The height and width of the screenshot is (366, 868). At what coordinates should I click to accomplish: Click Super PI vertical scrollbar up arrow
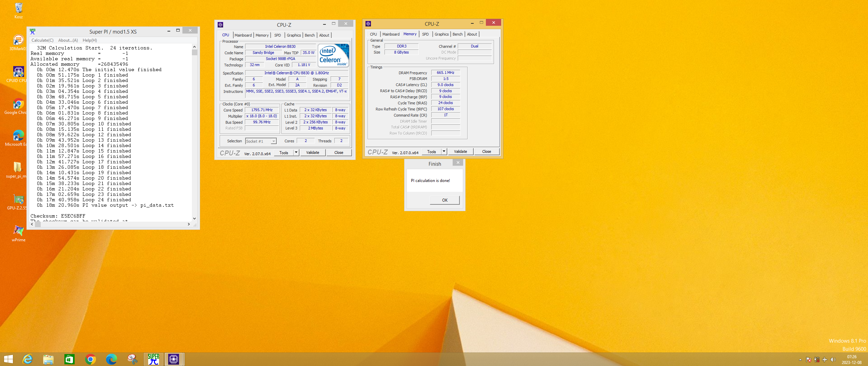tap(194, 47)
